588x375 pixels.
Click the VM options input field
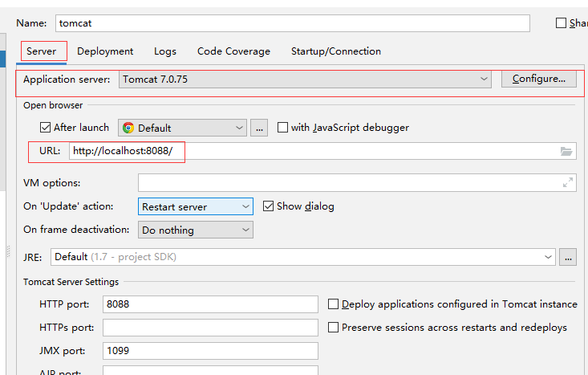click(x=357, y=182)
